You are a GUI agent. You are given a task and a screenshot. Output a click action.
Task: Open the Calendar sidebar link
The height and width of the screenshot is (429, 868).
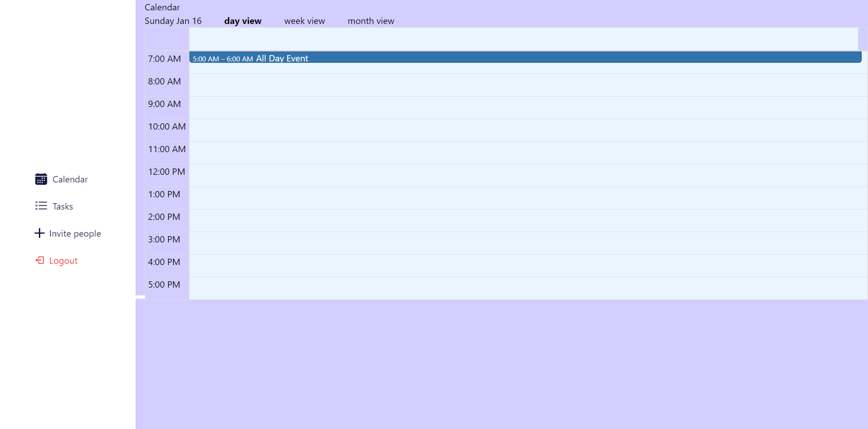point(70,179)
